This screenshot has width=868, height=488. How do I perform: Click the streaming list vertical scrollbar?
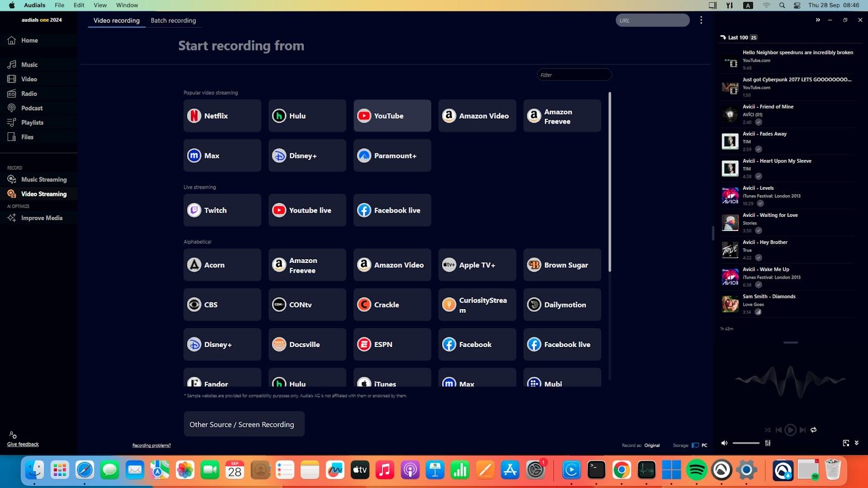tap(610, 182)
